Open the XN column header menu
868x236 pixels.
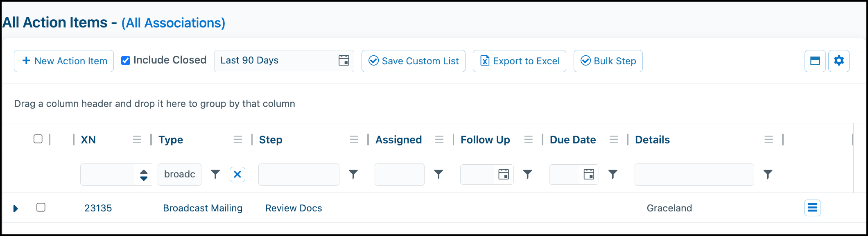coord(137,140)
